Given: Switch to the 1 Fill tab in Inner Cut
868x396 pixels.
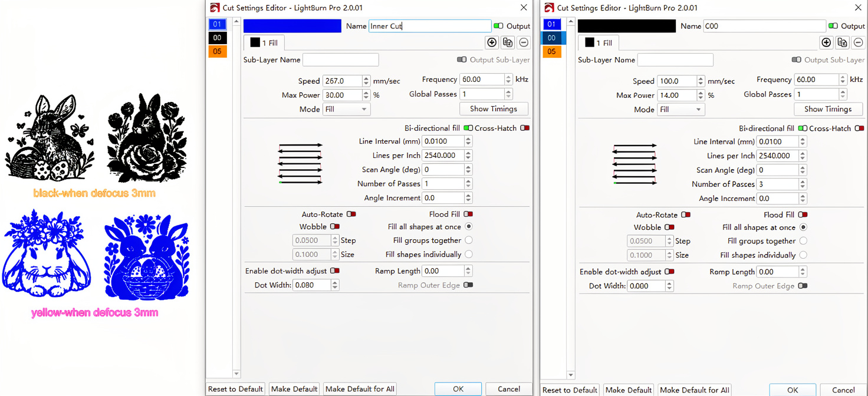Looking at the screenshot, I should point(264,42).
